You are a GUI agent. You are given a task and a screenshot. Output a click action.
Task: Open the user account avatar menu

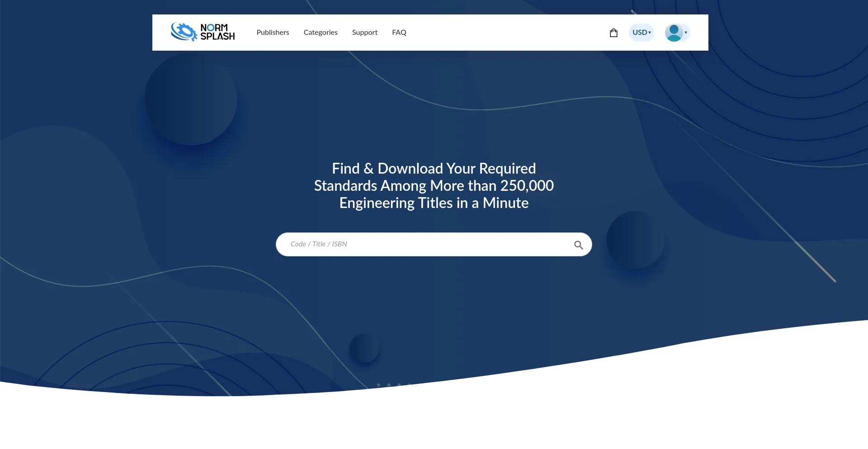tap(677, 33)
